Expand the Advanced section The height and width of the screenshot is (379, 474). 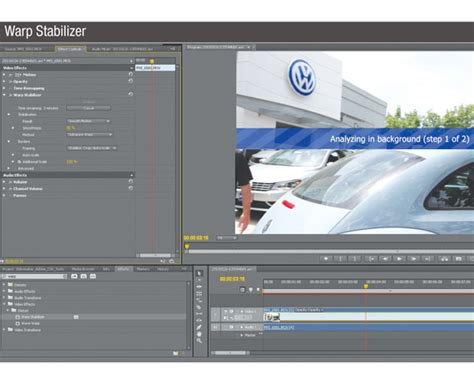(x=9, y=169)
